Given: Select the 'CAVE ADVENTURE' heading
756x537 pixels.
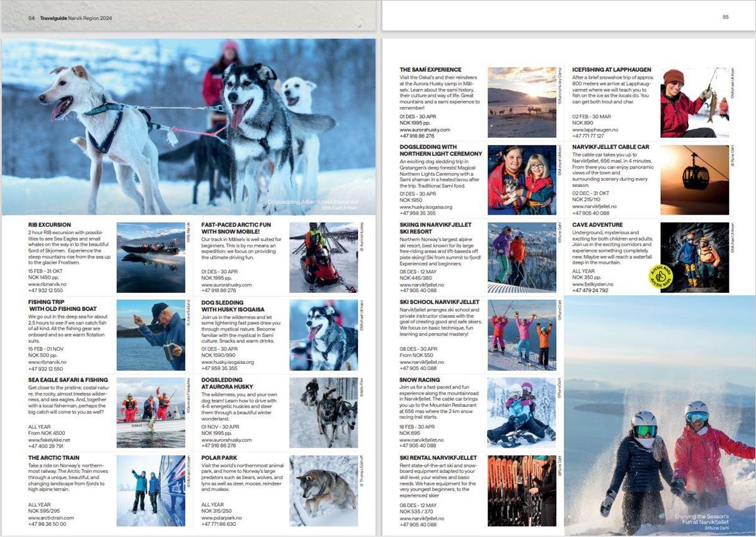Looking at the screenshot, I should click(598, 225).
